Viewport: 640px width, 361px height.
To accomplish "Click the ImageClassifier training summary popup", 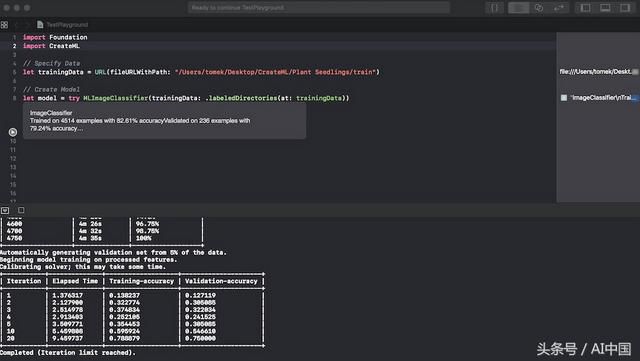I will [x=164, y=120].
